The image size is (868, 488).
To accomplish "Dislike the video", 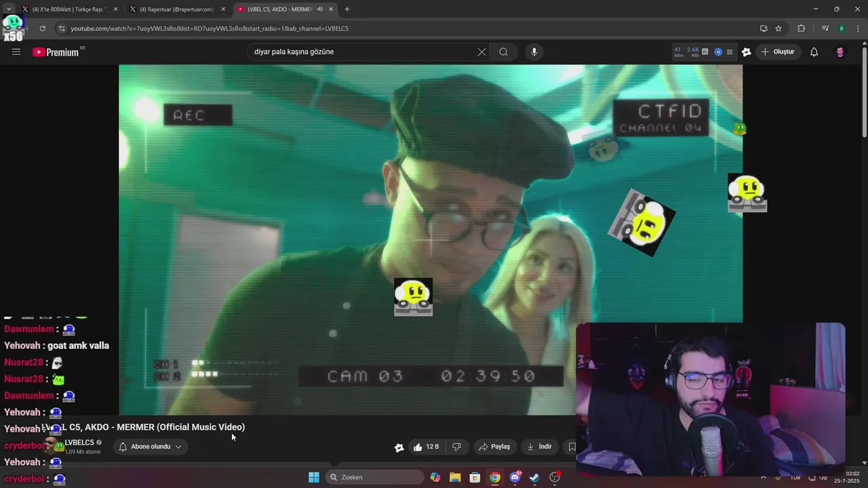I will (x=457, y=447).
